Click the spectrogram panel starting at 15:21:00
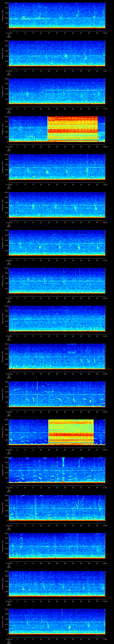 (57, 281)
